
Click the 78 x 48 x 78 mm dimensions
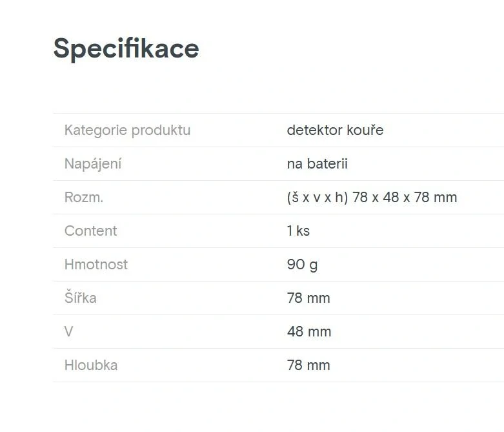click(405, 198)
